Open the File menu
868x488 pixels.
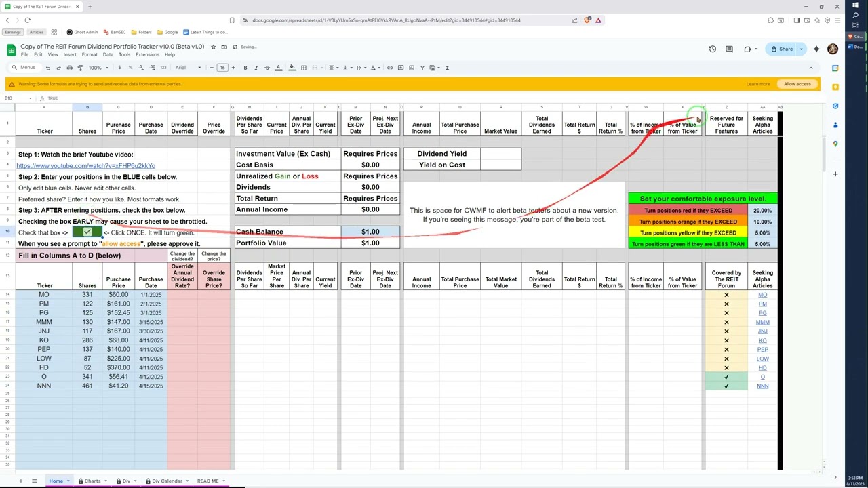pyautogui.click(x=24, y=54)
